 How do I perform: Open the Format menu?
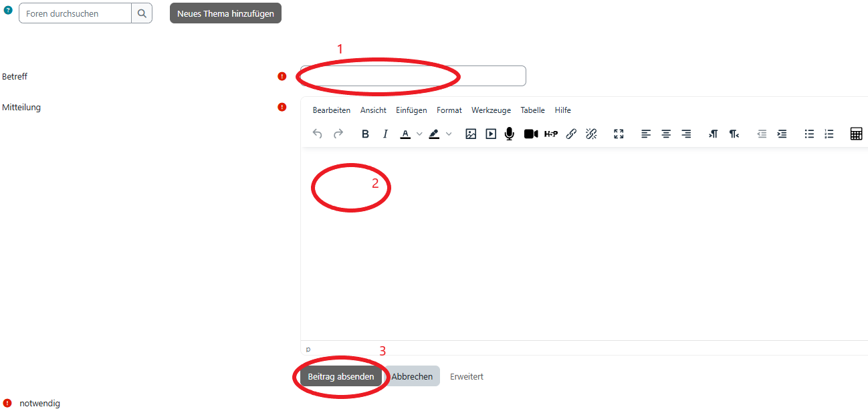(449, 110)
